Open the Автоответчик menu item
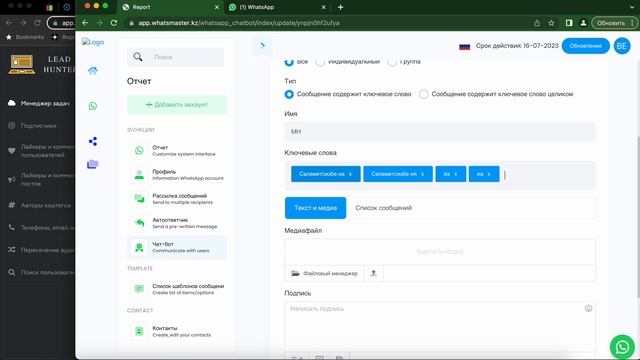 coord(176,223)
